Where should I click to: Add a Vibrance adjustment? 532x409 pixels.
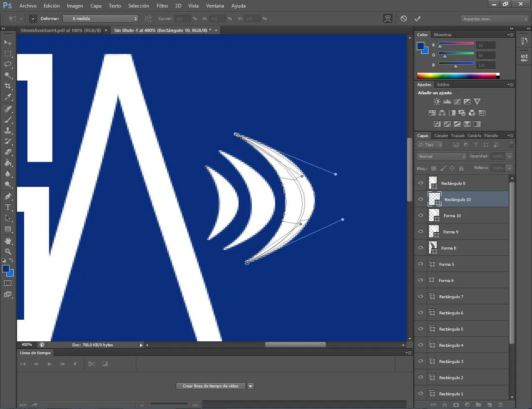(x=477, y=101)
